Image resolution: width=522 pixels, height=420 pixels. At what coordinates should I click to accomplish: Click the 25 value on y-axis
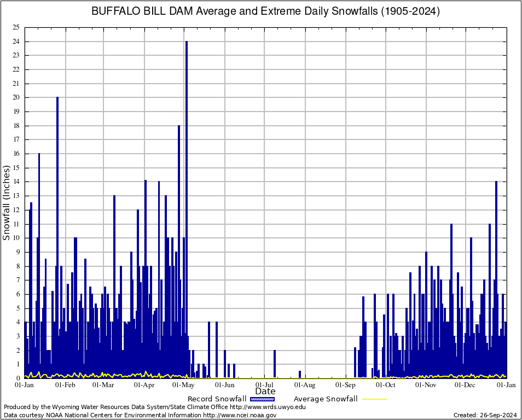(x=16, y=27)
